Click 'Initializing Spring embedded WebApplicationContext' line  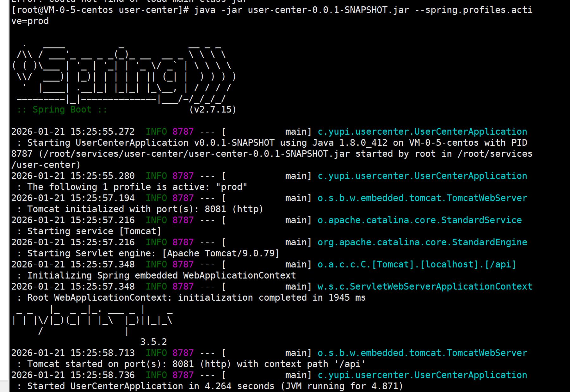162,275
